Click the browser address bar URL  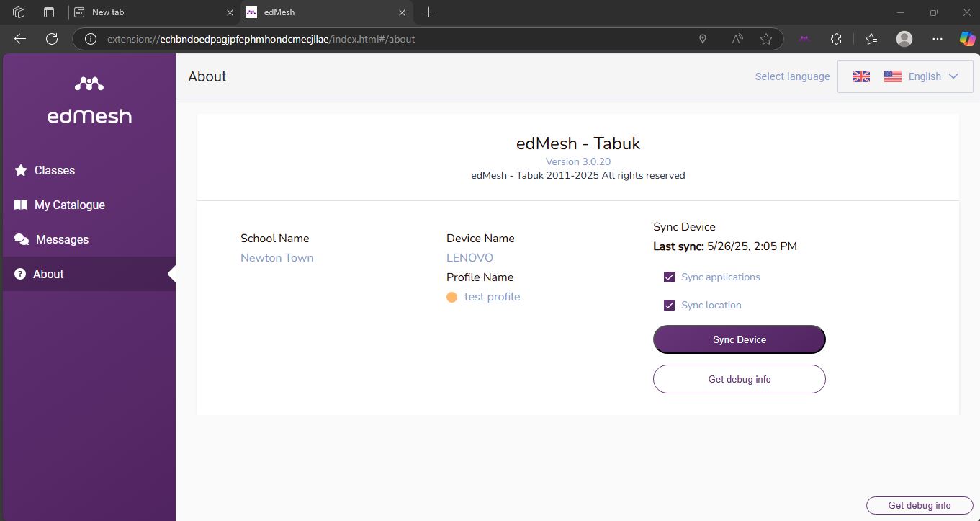click(261, 39)
